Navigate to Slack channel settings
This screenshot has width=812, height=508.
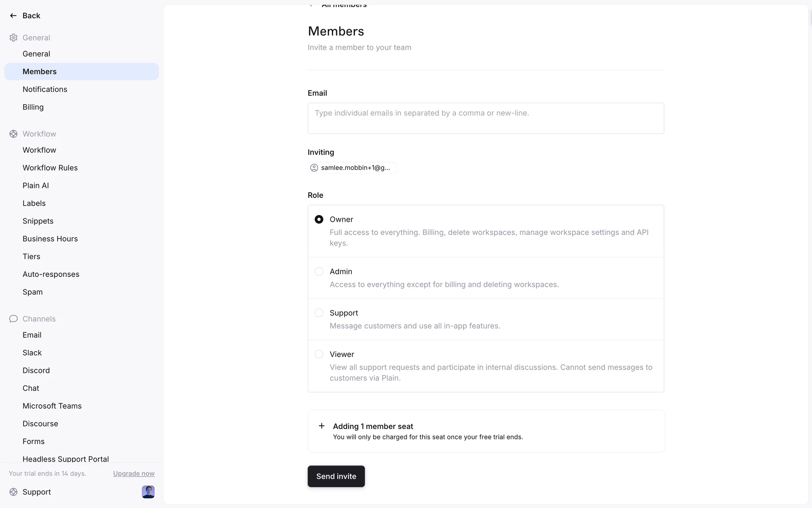click(x=32, y=353)
